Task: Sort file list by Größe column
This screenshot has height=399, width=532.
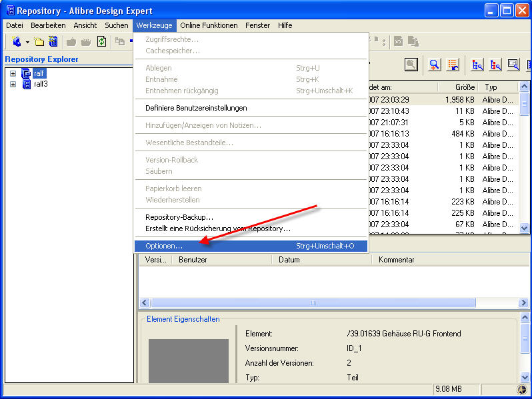Action: 458,87
